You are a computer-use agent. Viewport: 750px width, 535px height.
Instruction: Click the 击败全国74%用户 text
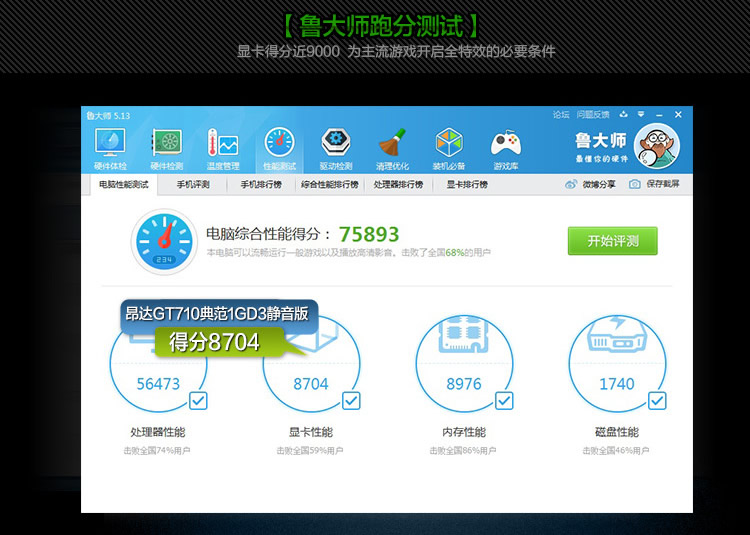[x=157, y=450]
